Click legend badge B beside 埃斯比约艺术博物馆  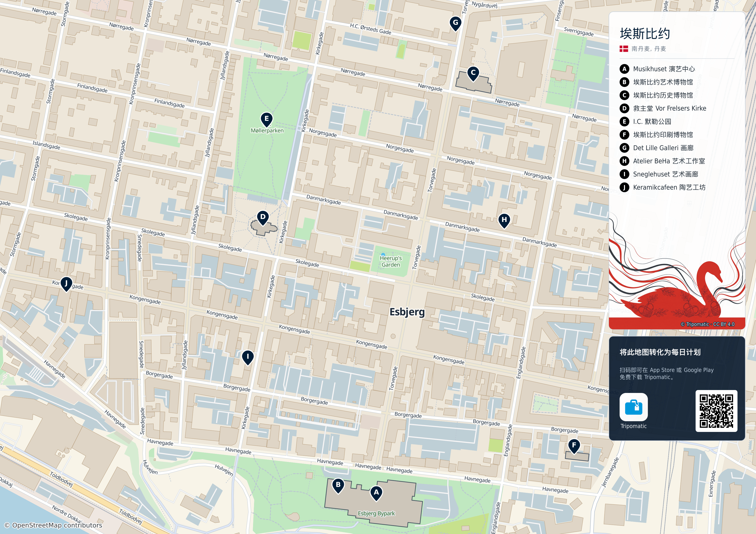[624, 82]
